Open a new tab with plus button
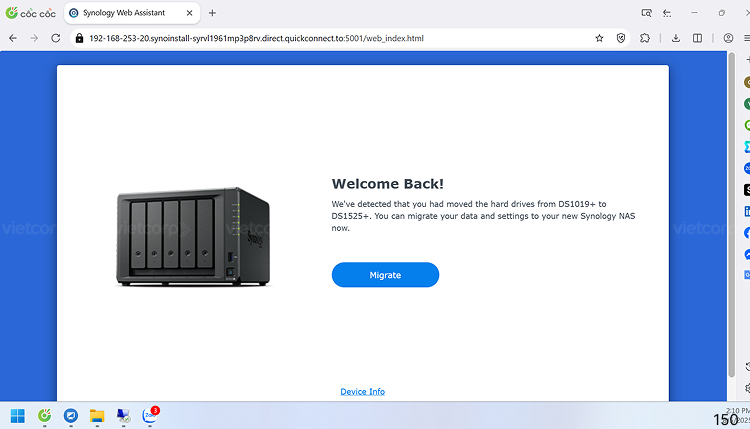 (212, 13)
